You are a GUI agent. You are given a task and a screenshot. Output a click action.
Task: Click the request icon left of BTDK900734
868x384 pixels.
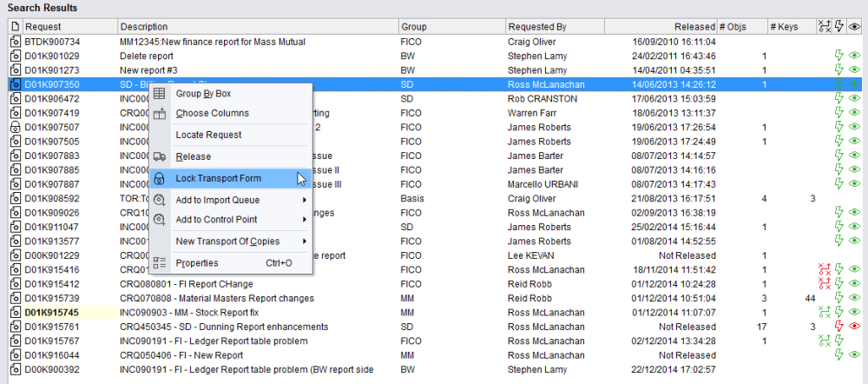pos(16,42)
